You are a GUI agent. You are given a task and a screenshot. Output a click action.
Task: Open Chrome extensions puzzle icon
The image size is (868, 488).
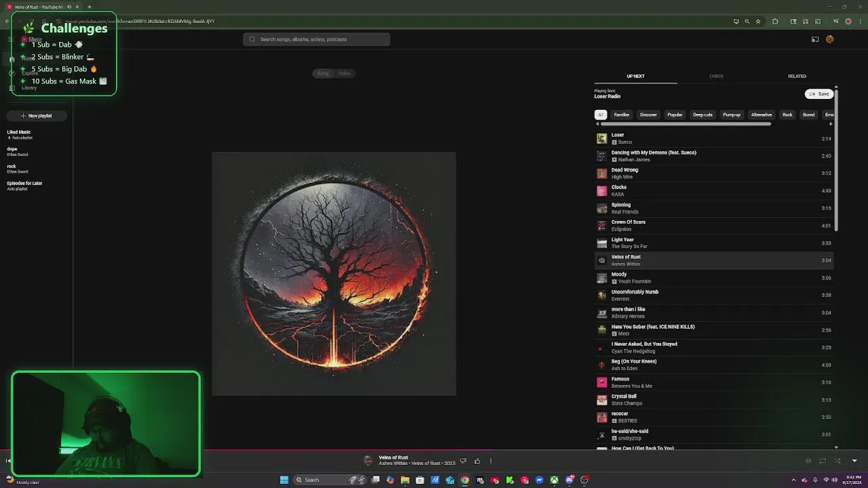775,21
